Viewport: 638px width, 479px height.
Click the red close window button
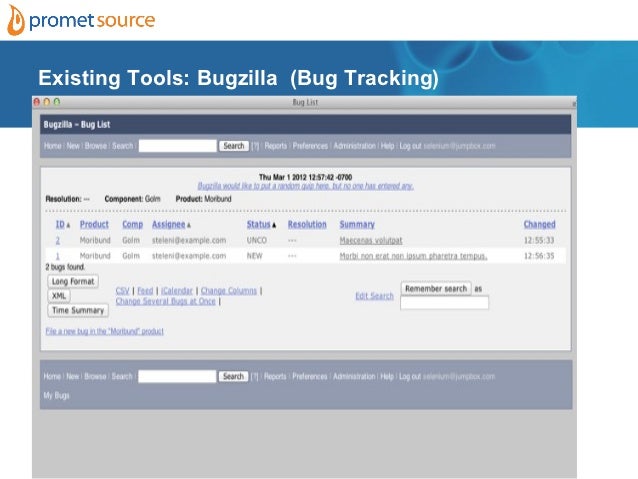point(37,102)
